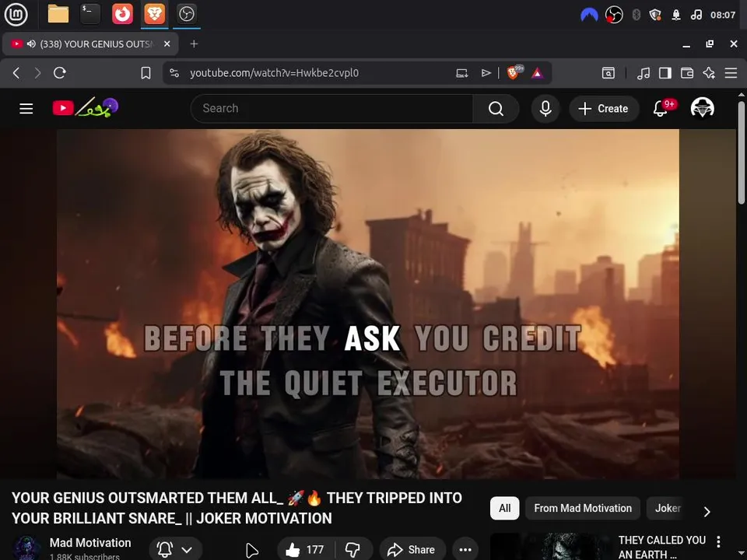Screen dimensions: 747x560
Task: Open a new browser tab
Action: point(194,44)
